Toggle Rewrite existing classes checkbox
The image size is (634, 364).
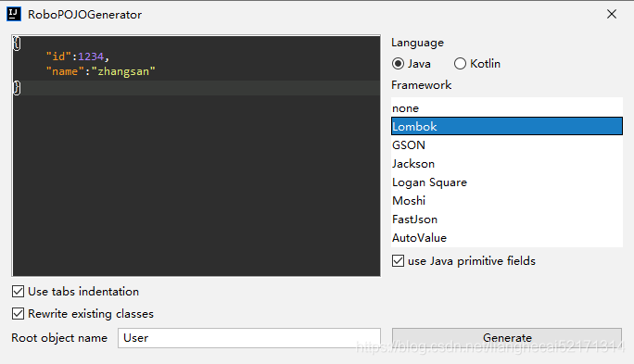19,313
